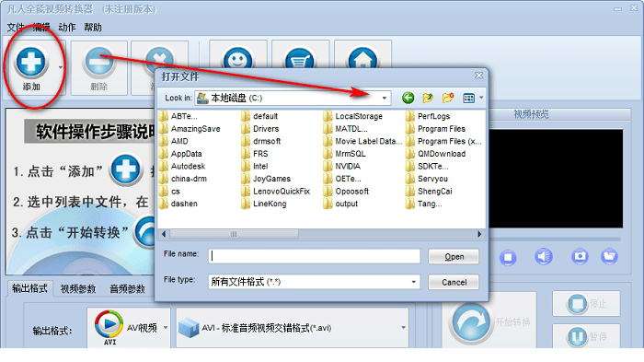644x362 pixels.
Task: Click the Open button in dialog
Action: (454, 257)
